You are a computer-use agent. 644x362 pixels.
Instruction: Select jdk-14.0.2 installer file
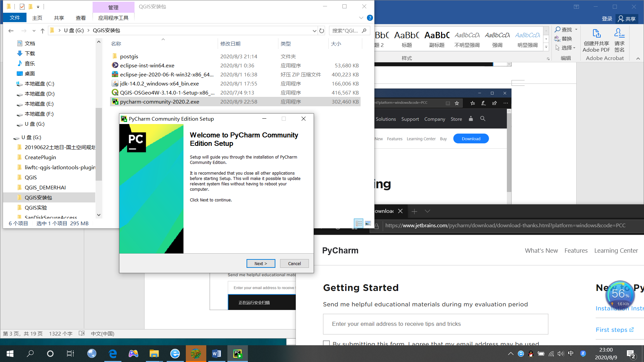pyautogui.click(x=159, y=83)
